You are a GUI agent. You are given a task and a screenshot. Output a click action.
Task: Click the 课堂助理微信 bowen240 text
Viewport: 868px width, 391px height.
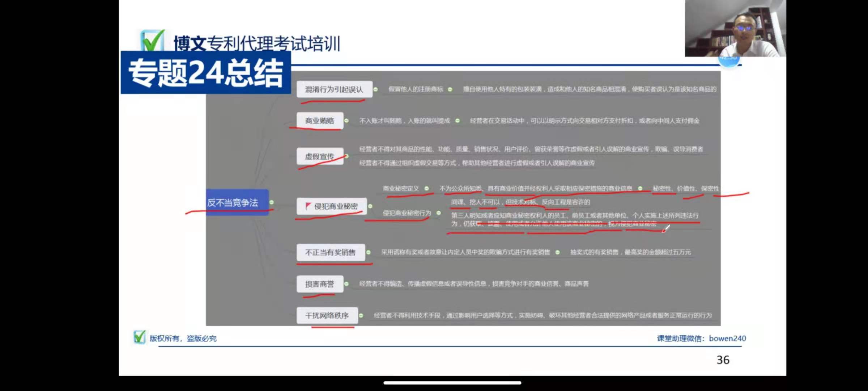(x=701, y=338)
